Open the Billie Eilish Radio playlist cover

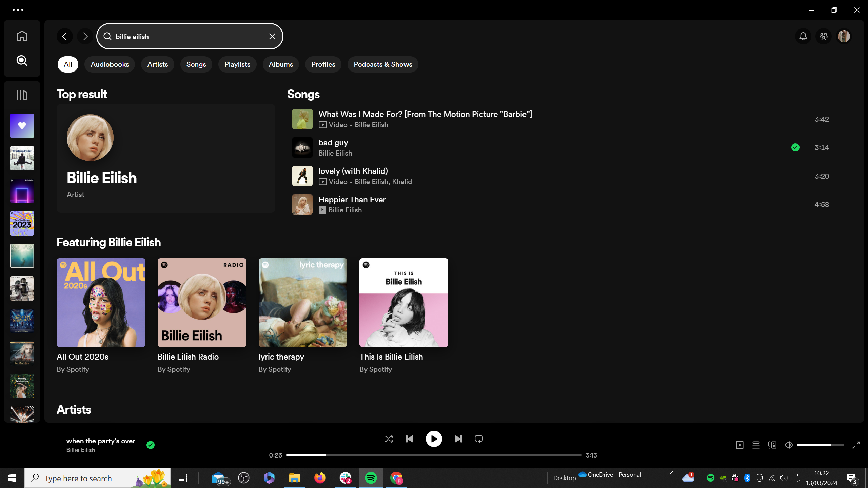(x=202, y=303)
